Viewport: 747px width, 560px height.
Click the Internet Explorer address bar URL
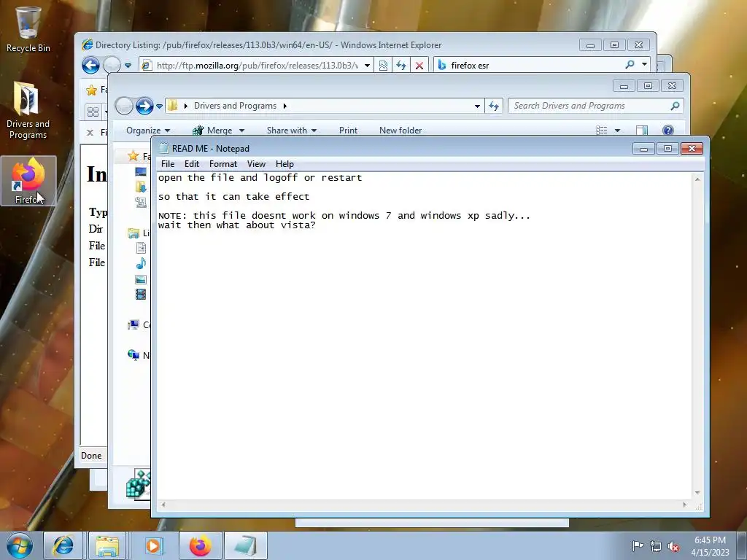pos(258,65)
